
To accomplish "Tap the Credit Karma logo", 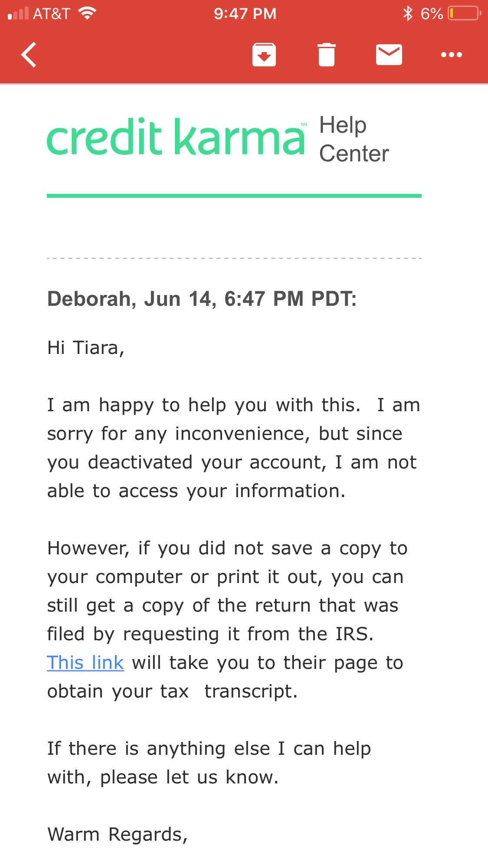I will [176, 137].
